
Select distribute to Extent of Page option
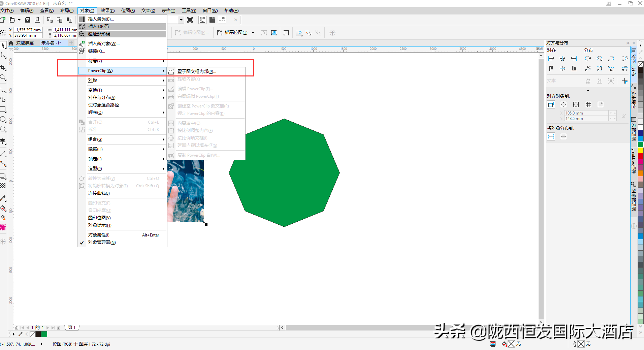coord(563,136)
